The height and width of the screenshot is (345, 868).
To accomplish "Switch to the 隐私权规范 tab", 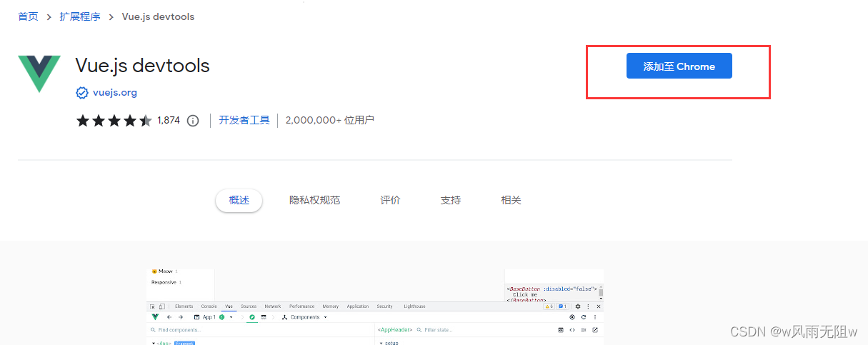I will (x=314, y=201).
